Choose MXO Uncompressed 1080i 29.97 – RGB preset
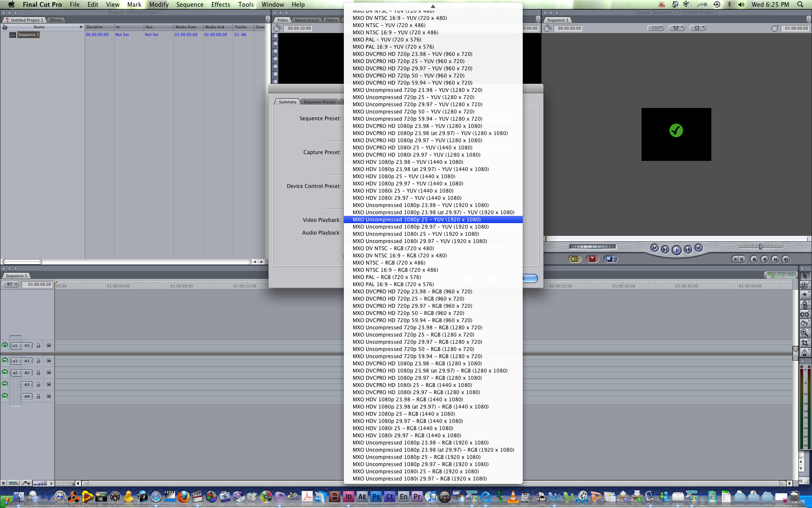The width and height of the screenshot is (812, 508). coord(433,479)
